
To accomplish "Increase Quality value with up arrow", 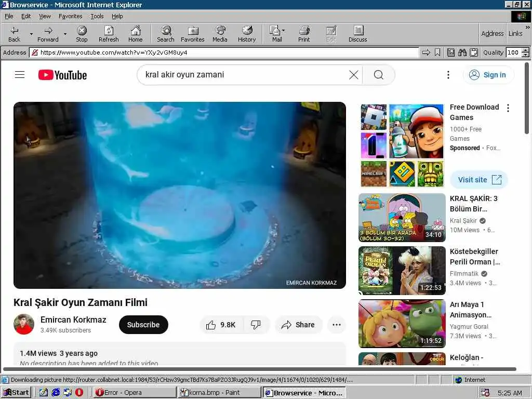I will (x=525, y=50).
